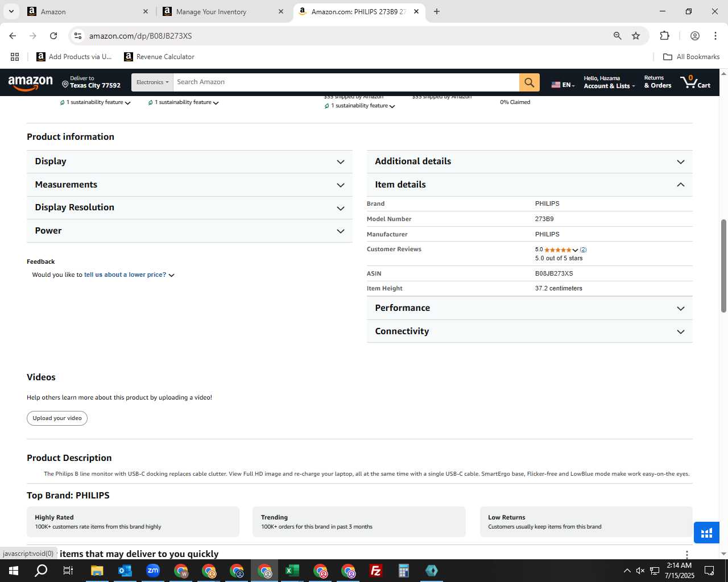The height and width of the screenshot is (582, 728).
Task: Click the US flag language icon
Action: coord(556,85)
